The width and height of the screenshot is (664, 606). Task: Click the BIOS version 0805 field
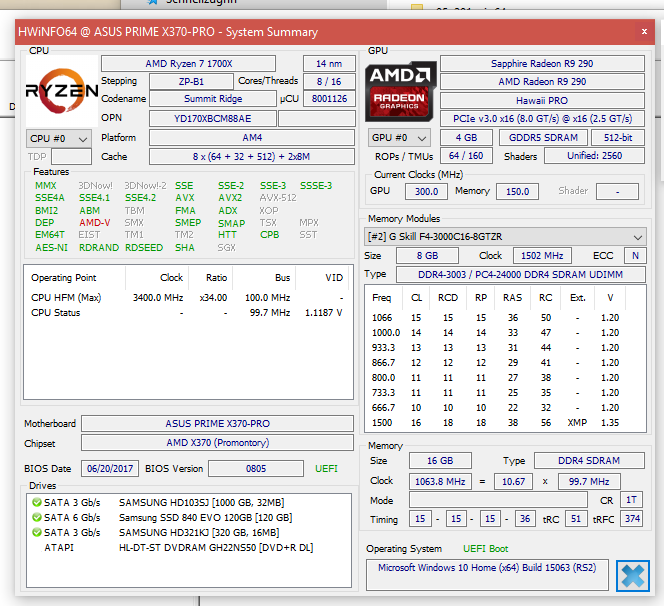(256, 469)
